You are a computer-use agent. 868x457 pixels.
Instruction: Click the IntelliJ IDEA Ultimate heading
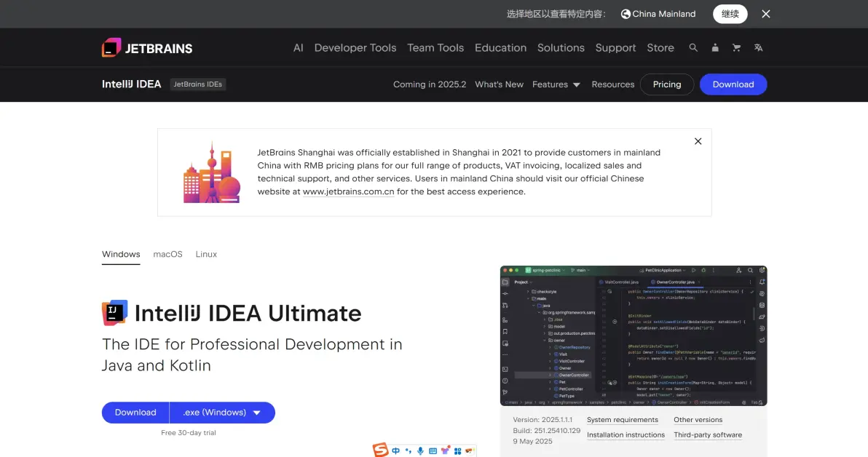[248, 313]
